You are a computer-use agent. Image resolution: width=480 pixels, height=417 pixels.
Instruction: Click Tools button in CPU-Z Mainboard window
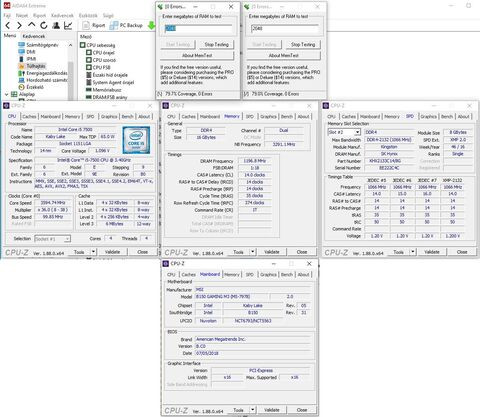[238, 410]
